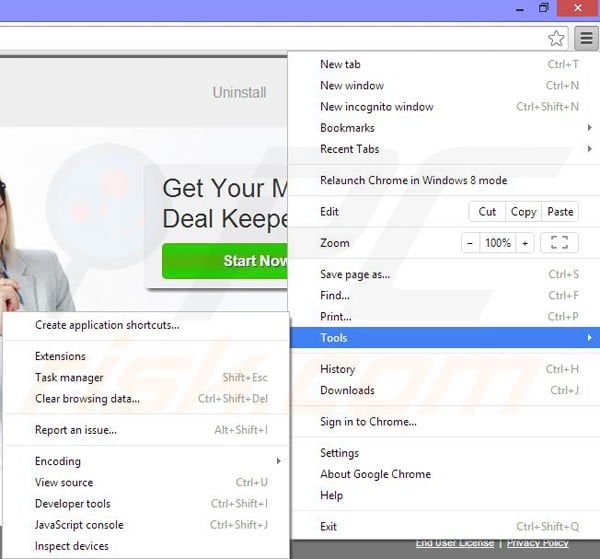Select New tab from the menu
Screen dimensions: 600x559
pos(444,64)
